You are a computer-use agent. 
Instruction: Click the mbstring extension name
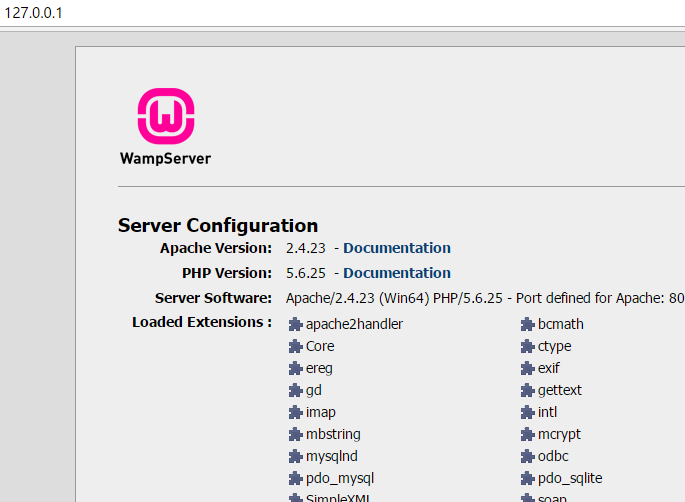point(333,434)
